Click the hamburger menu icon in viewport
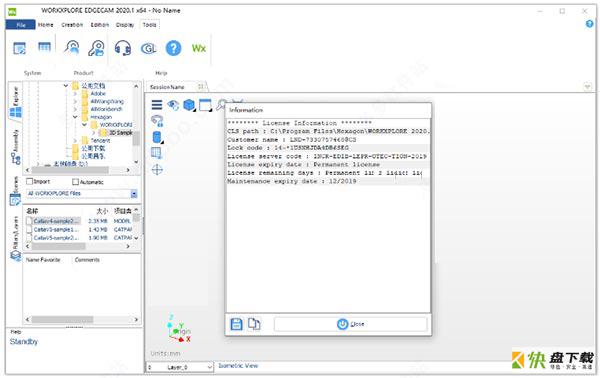This screenshot has width=600, height=378. tap(157, 104)
